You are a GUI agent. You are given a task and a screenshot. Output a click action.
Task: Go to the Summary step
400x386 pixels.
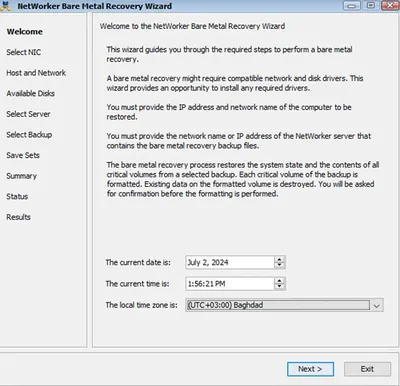tap(22, 176)
